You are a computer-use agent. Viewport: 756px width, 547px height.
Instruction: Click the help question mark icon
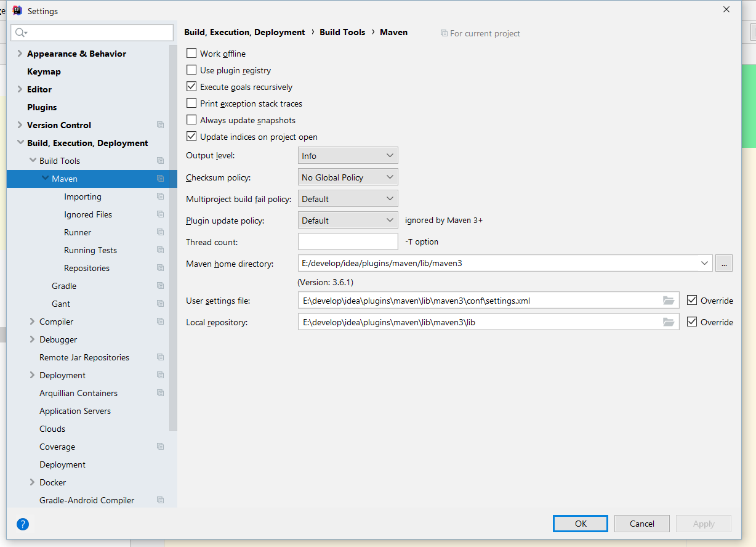(23, 524)
